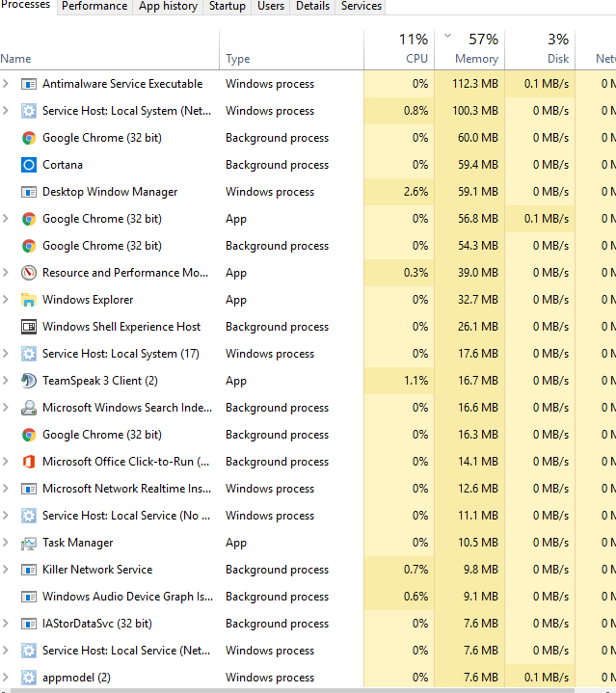Select the Cortana process name

[63, 165]
